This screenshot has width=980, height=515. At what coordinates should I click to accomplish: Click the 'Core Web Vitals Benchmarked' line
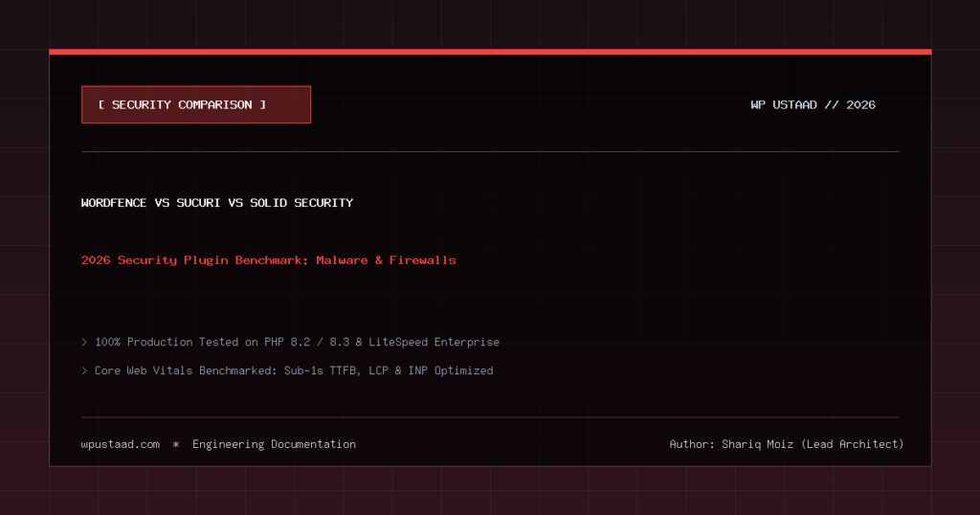point(287,370)
